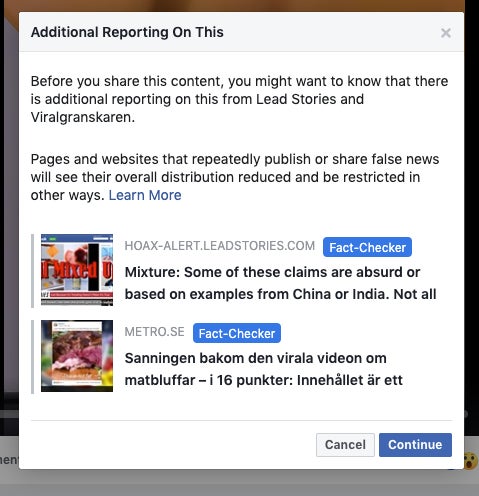Click the 'Before you share this content' paragraph
The width and height of the screenshot is (479, 496).
239,99
